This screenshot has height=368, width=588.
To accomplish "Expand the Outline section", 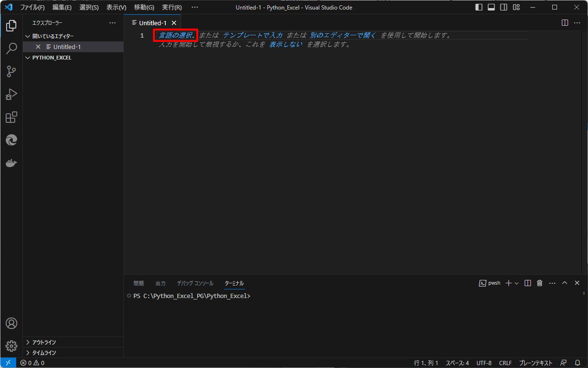I will click(x=73, y=342).
